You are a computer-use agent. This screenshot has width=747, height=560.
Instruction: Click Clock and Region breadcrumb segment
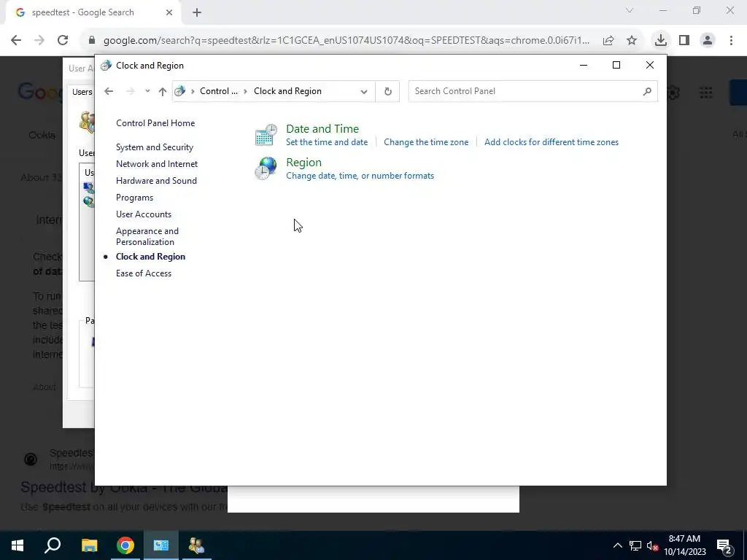(287, 91)
